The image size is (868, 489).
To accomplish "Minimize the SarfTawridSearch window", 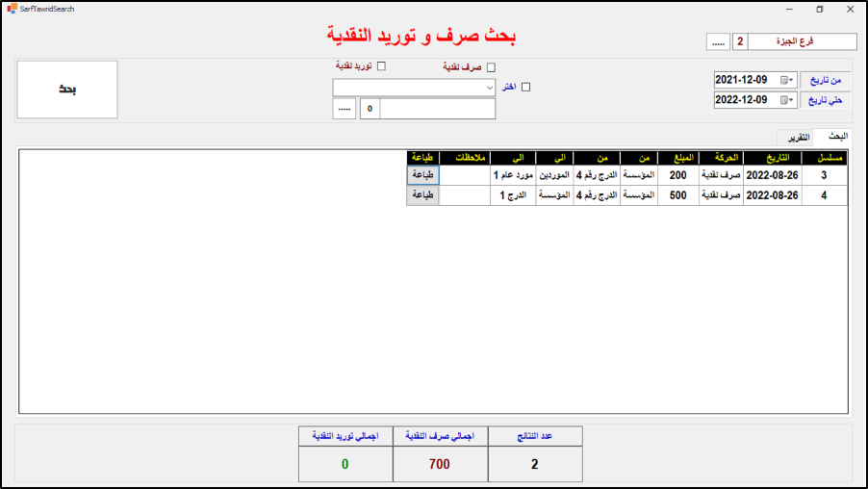I will click(789, 9).
